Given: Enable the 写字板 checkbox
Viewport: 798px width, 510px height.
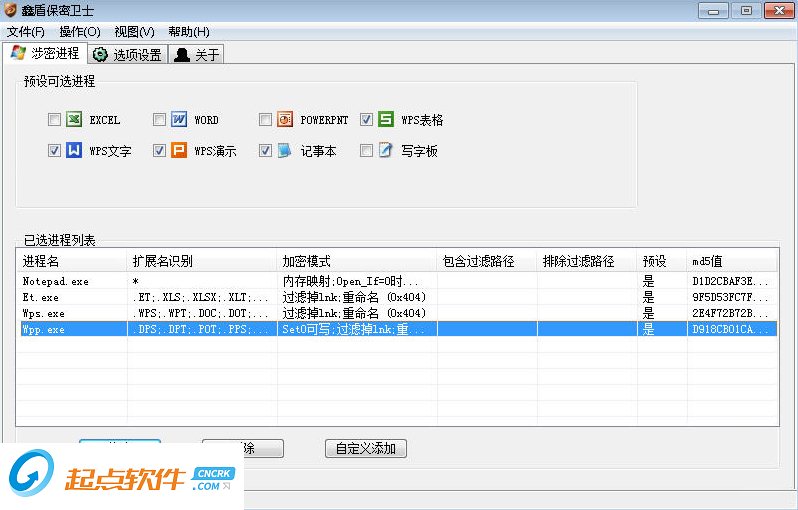Looking at the screenshot, I should (366, 151).
